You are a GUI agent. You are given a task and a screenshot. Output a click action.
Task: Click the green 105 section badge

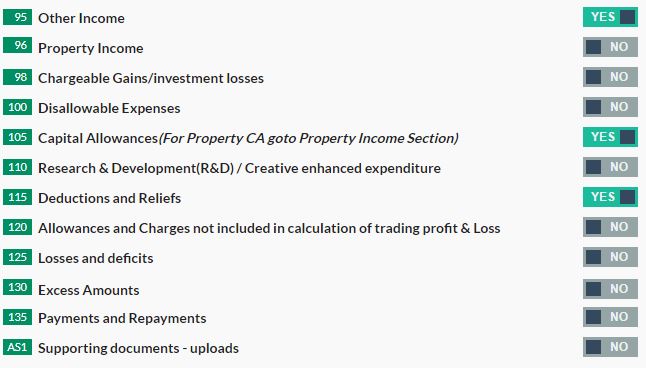click(x=17, y=137)
